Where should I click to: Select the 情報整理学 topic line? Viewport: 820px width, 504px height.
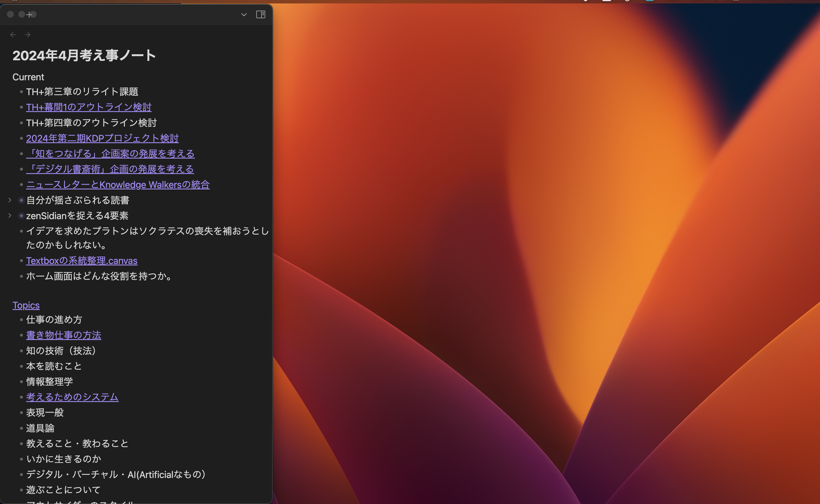pyautogui.click(x=49, y=382)
